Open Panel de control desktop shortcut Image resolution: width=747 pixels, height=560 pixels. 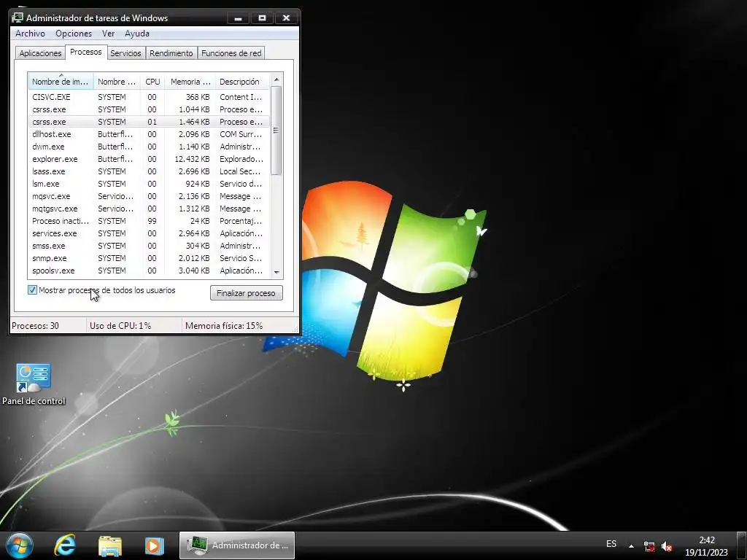(34, 385)
